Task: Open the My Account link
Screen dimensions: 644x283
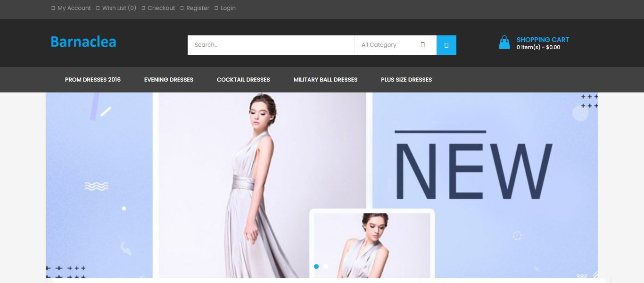Action: pos(71,8)
